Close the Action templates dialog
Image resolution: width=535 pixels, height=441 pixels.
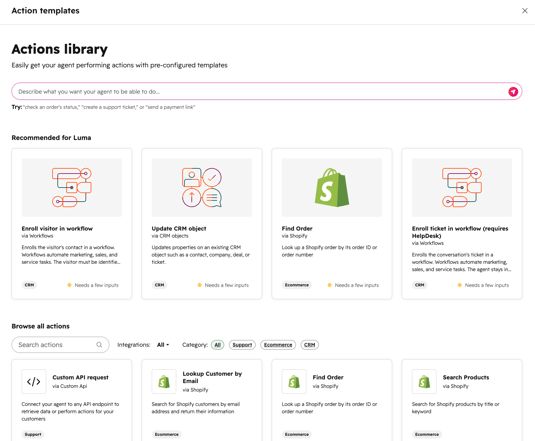coord(525,11)
